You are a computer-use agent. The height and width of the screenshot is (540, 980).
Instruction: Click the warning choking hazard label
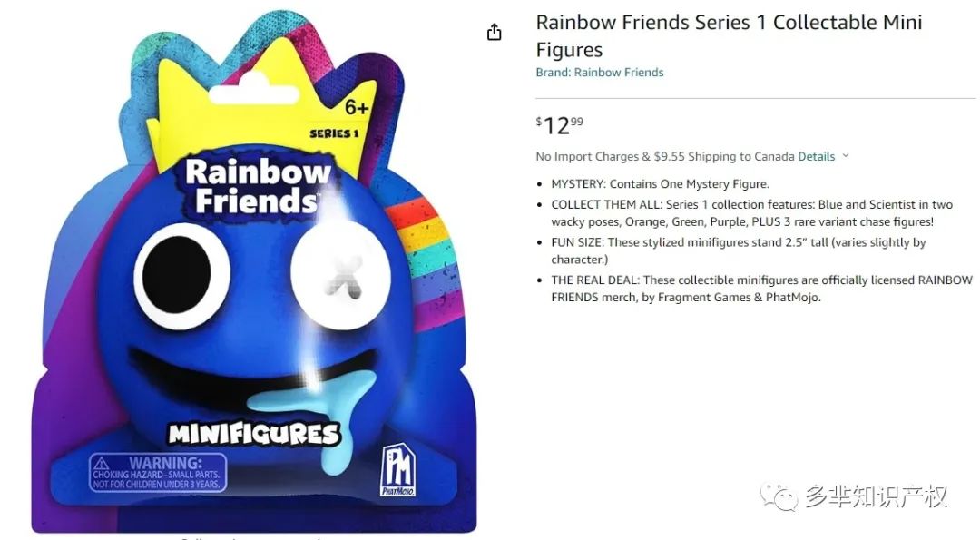click(158, 473)
